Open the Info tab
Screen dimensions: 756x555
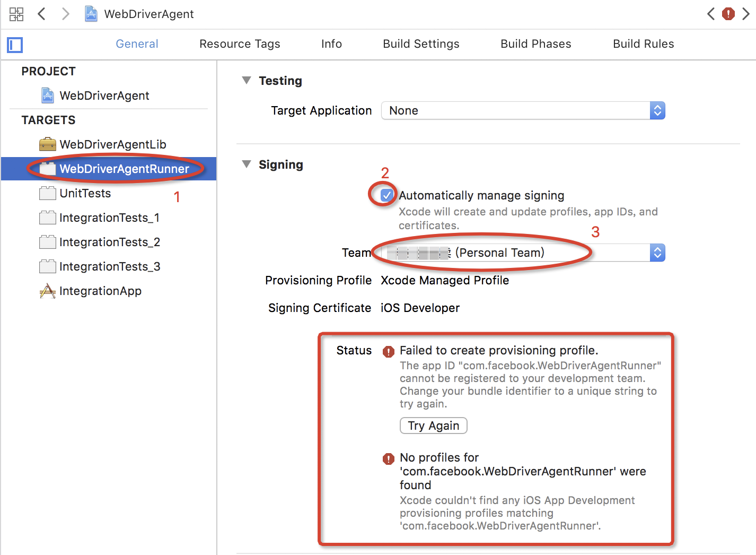point(331,44)
